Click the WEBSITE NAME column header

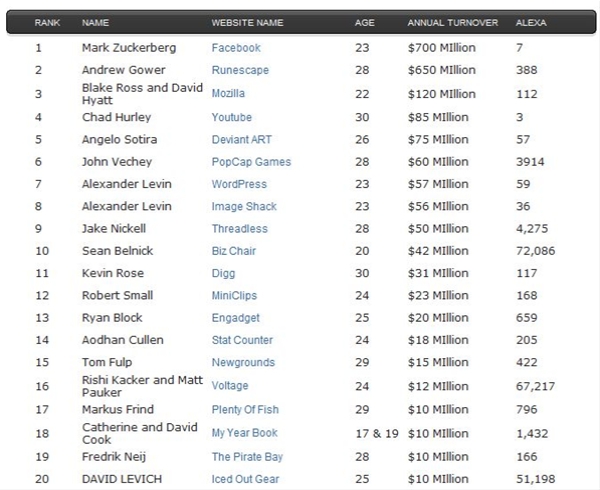click(247, 23)
